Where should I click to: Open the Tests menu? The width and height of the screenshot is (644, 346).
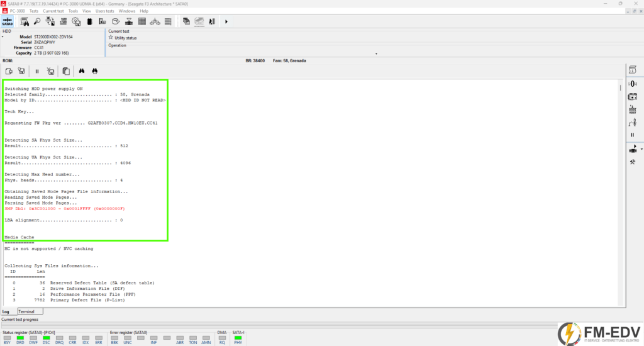click(34, 11)
